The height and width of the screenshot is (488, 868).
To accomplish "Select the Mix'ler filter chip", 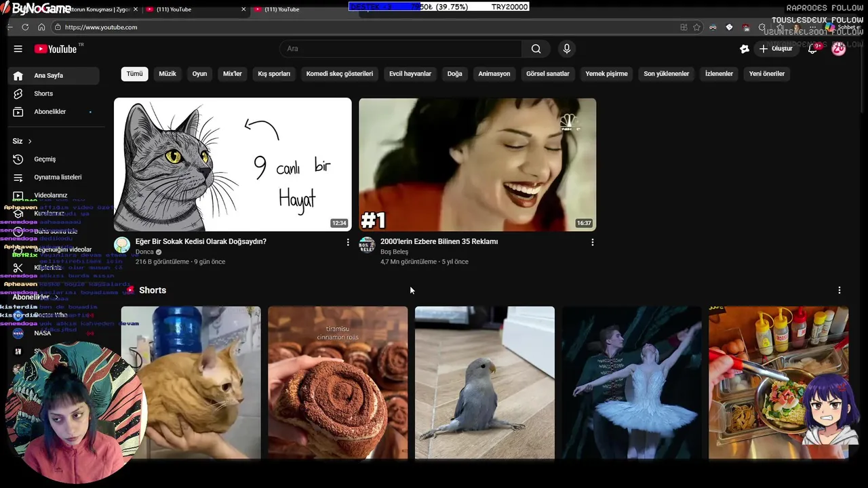I will [x=233, y=74].
